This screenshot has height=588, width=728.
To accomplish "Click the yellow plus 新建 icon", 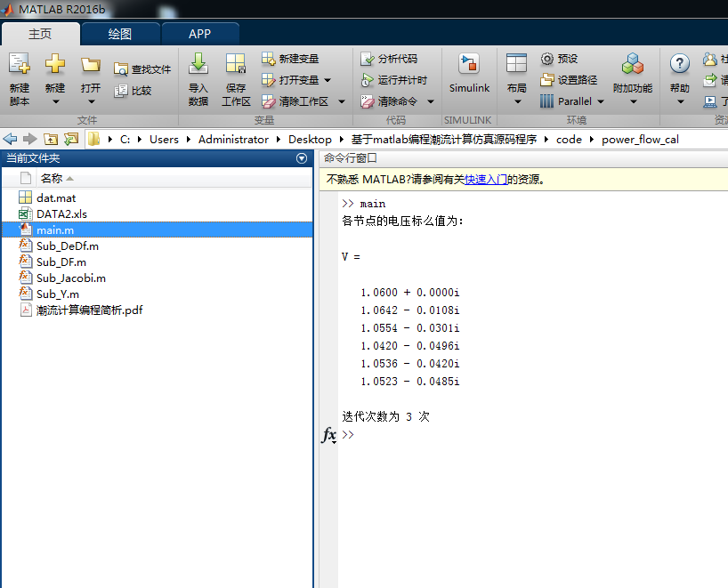I will [55, 63].
